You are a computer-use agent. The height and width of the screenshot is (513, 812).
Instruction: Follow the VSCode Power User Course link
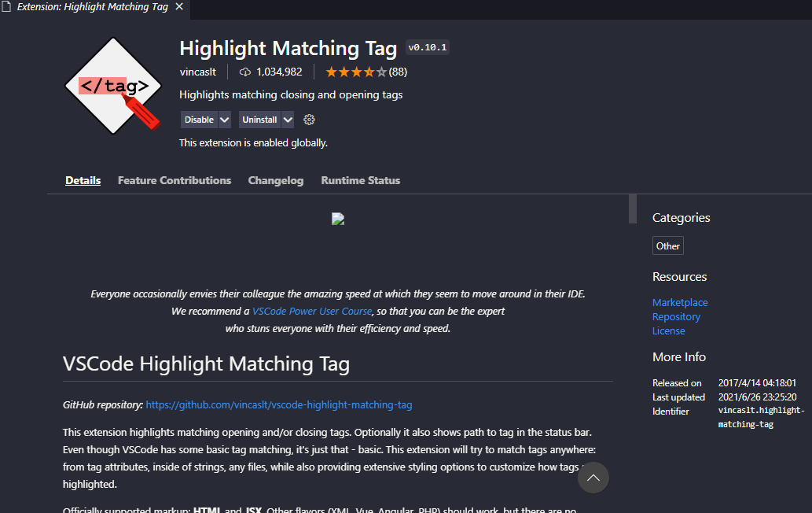tap(312, 311)
